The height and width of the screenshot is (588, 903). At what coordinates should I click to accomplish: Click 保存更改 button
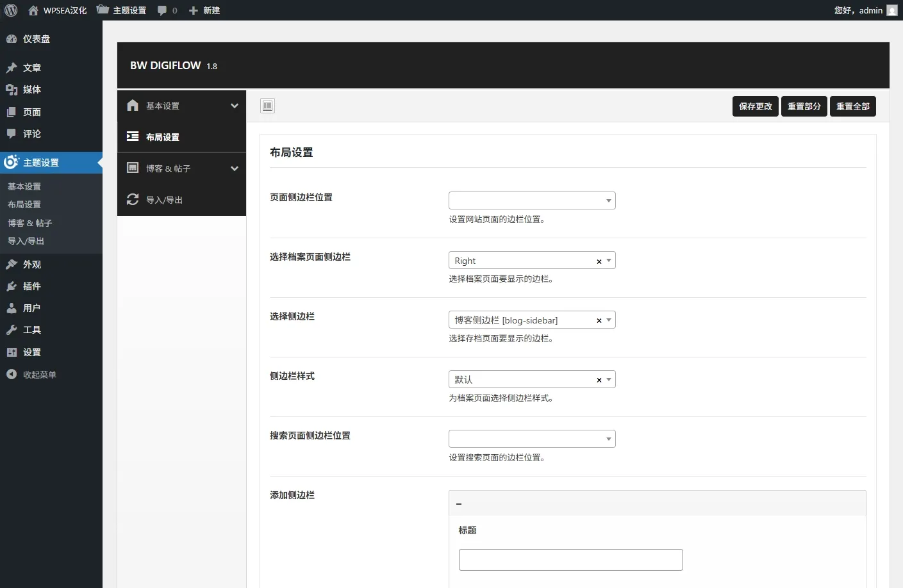click(755, 106)
